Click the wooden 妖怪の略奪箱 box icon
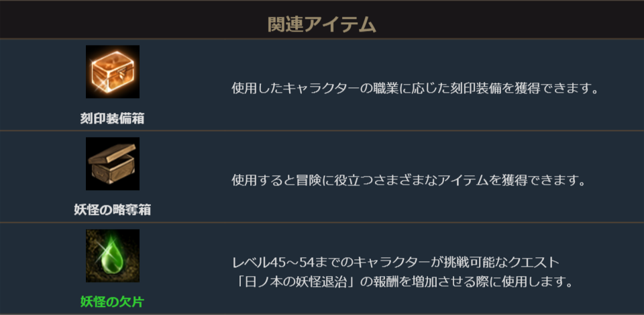 [x=112, y=164]
